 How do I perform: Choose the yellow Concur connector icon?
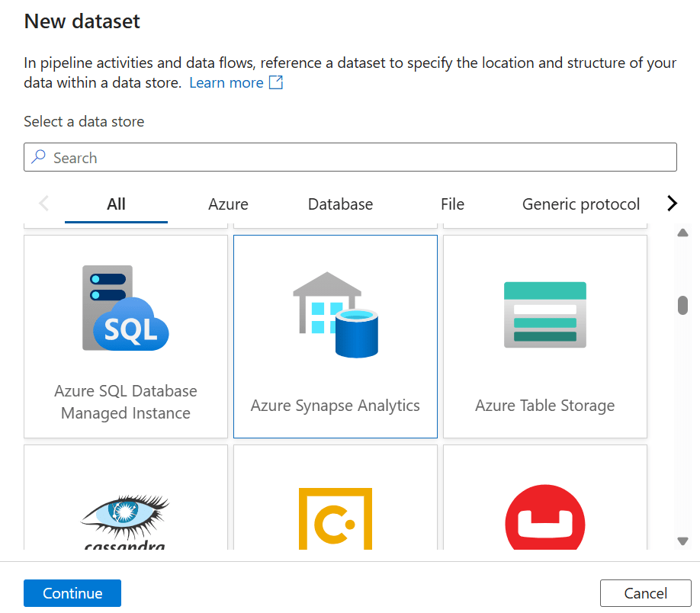(336, 518)
